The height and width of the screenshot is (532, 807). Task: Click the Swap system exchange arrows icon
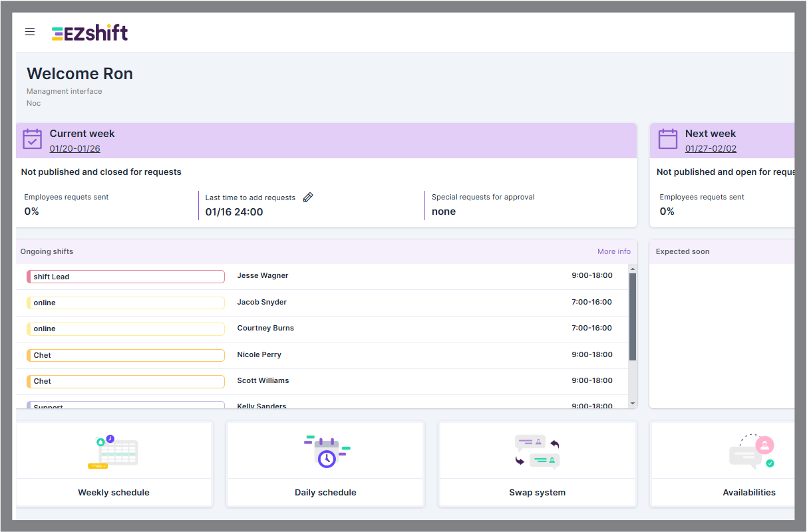(537, 451)
